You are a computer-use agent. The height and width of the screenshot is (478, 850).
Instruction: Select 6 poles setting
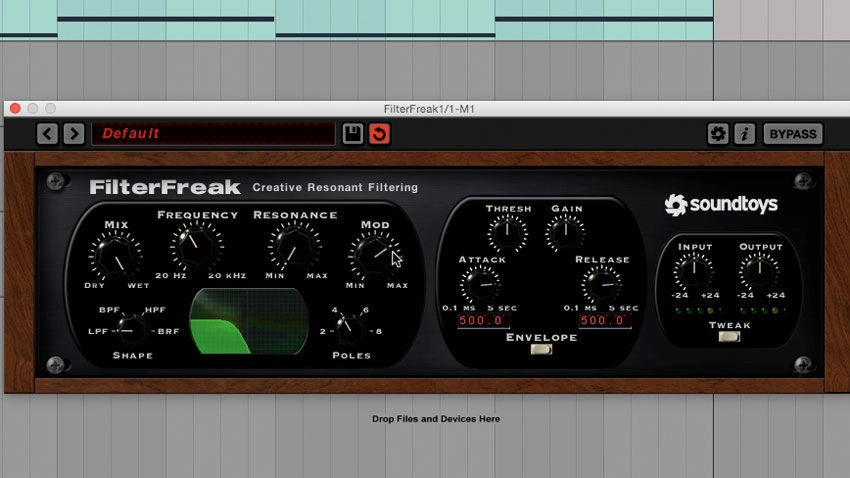pos(366,310)
